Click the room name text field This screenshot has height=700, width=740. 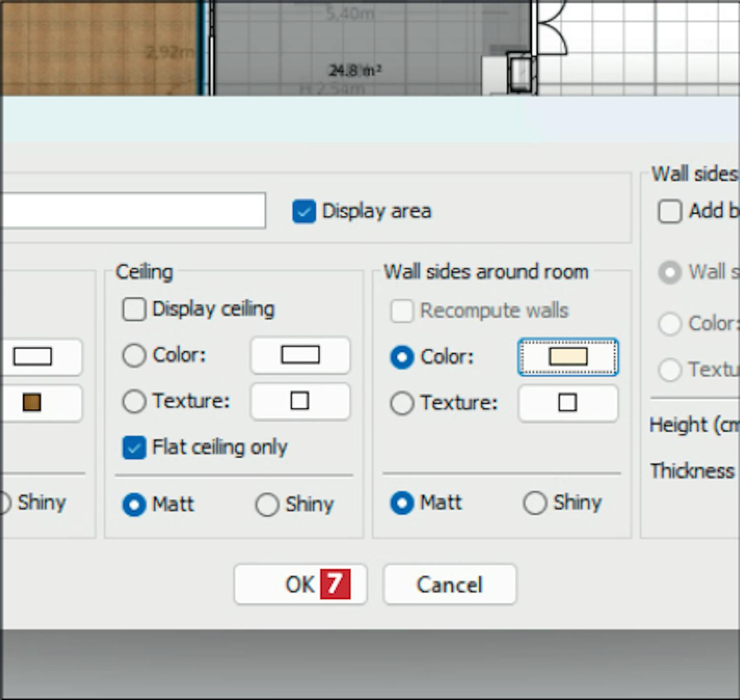coord(133,211)
